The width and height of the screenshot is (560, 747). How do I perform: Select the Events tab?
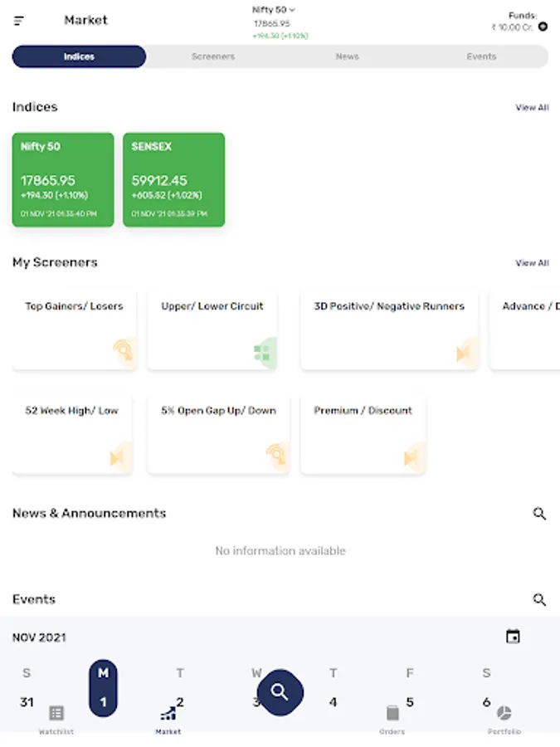tap(481, 56)
